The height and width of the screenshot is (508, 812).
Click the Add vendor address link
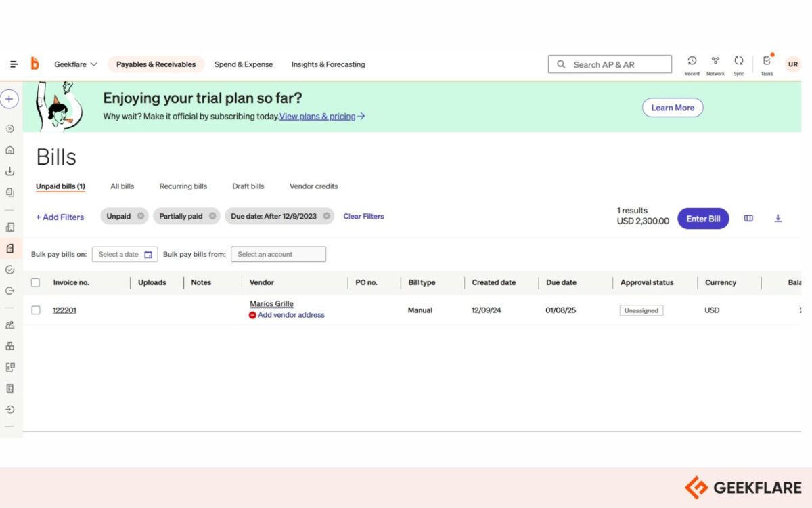click(291, 315)
